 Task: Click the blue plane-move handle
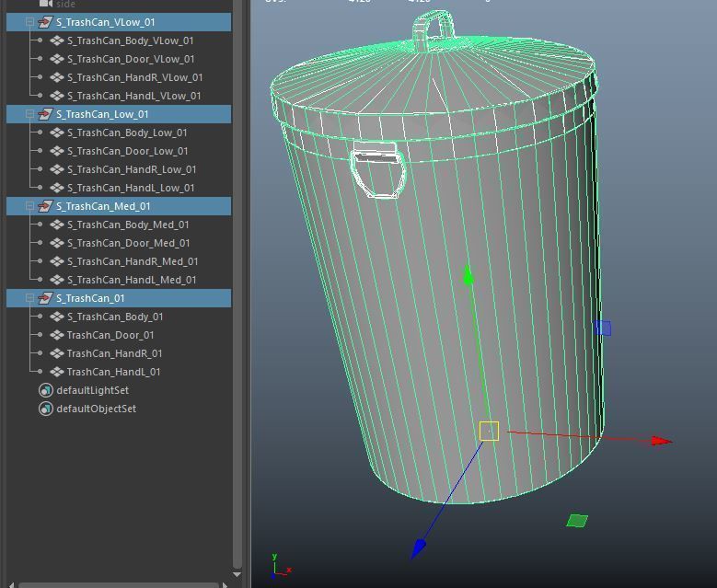(x=603, y=328)
